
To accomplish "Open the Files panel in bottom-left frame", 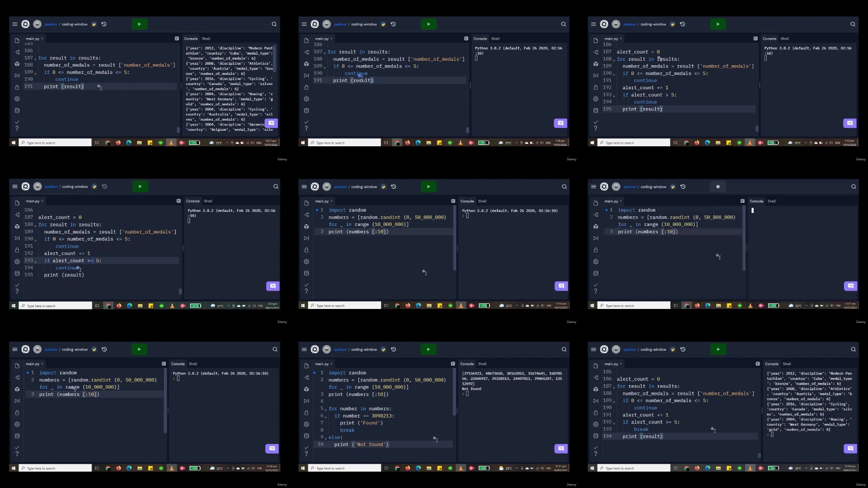I will point(17,365).
